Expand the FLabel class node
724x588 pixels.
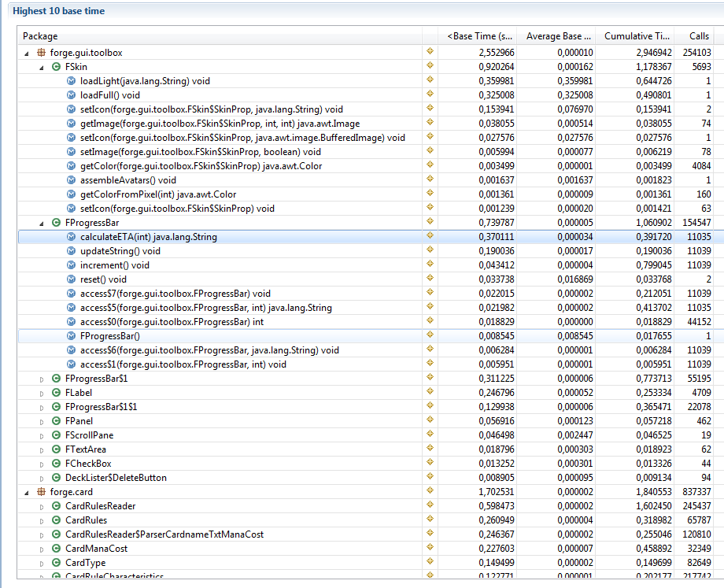tap(42, 393)
